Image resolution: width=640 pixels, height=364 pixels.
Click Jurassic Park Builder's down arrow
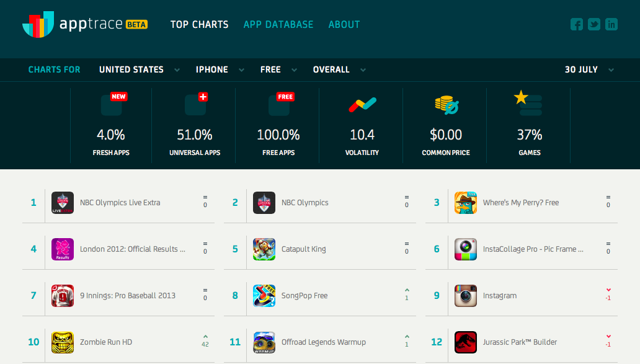(608, 337)
